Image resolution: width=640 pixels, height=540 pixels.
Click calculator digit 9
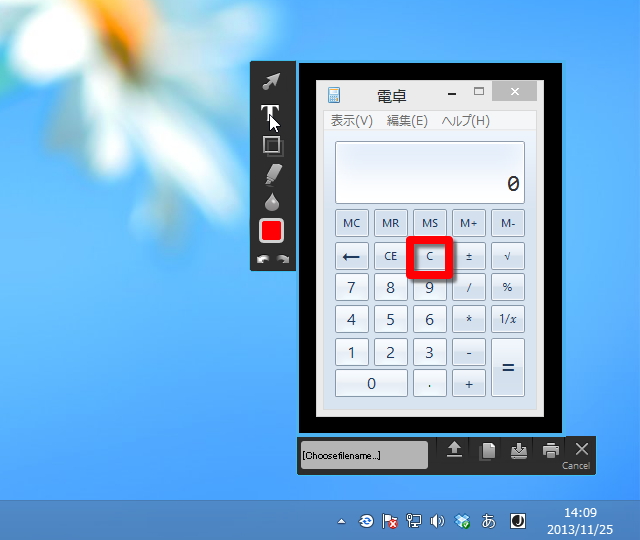pos(430,289)
